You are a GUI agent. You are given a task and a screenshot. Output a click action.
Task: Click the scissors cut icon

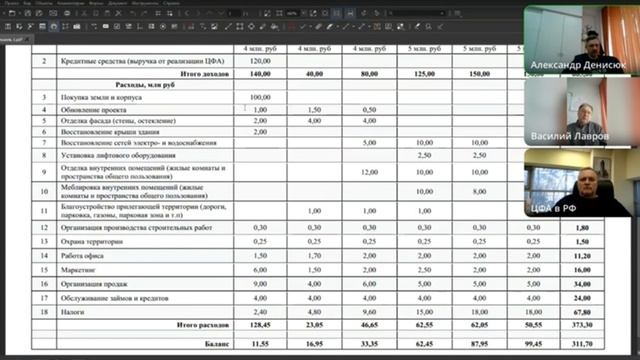point(84,13)
